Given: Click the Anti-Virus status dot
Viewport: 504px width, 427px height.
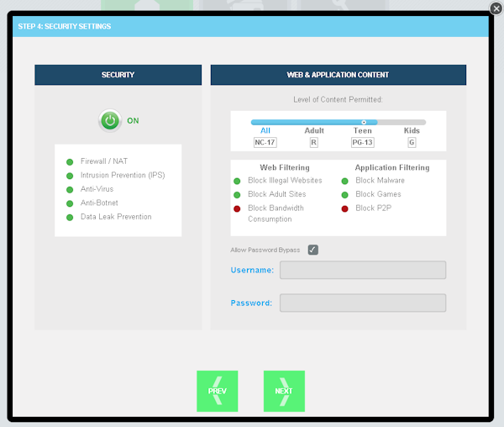Looking at the screenshot, I should [70, 190].
